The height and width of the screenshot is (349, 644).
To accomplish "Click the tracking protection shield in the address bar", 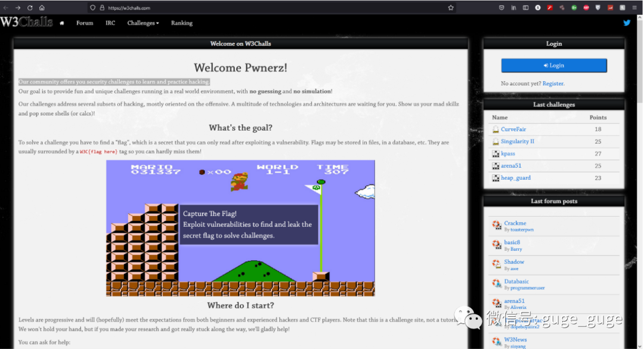I will coord(93,8).
